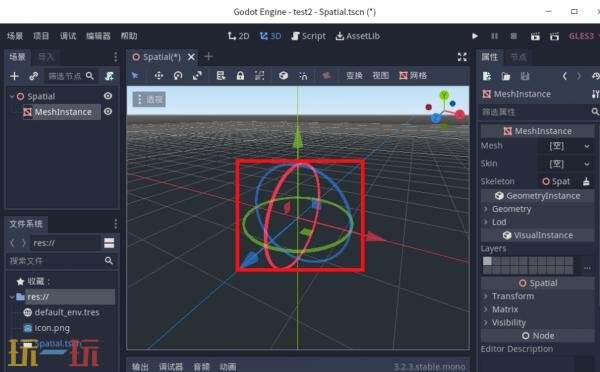Play the edited scene
Image resolution: width=600 pixels, height=372 pixels.
point(535,36)
